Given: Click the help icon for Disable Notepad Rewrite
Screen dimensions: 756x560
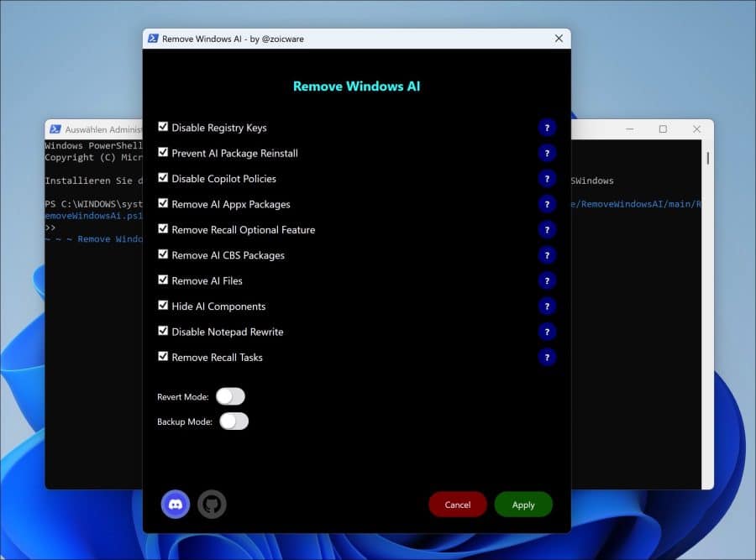Looking at the screenshot, I should pos(547,332).
